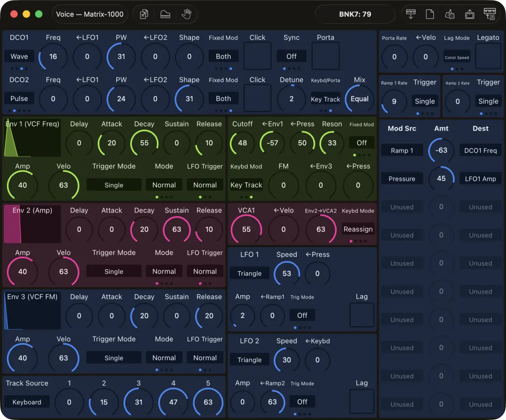The height and width of the screenshot is (420, 506).
Task: Click the Voice — Matrix-1000 title button
Action: [x=90, y=14]
